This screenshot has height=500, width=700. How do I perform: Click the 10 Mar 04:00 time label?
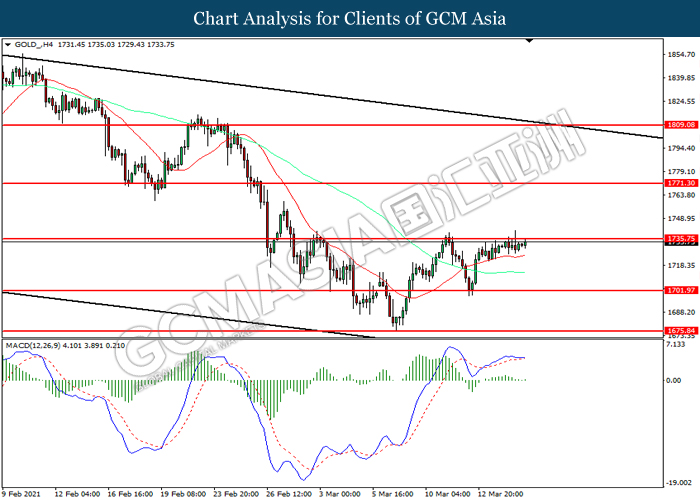[x=448, y=494]
